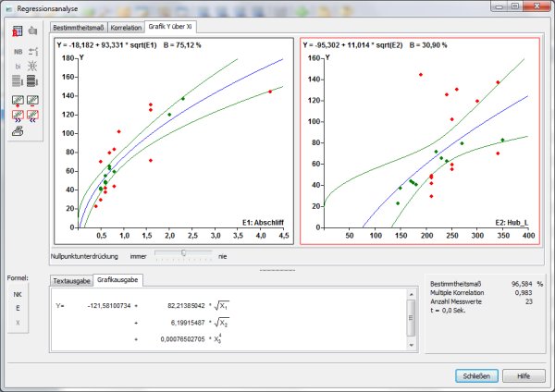Click the remove graph icon with red minus
Image resolution: width=555 pixels, height=392 pixels.
[x=32, y=101]
